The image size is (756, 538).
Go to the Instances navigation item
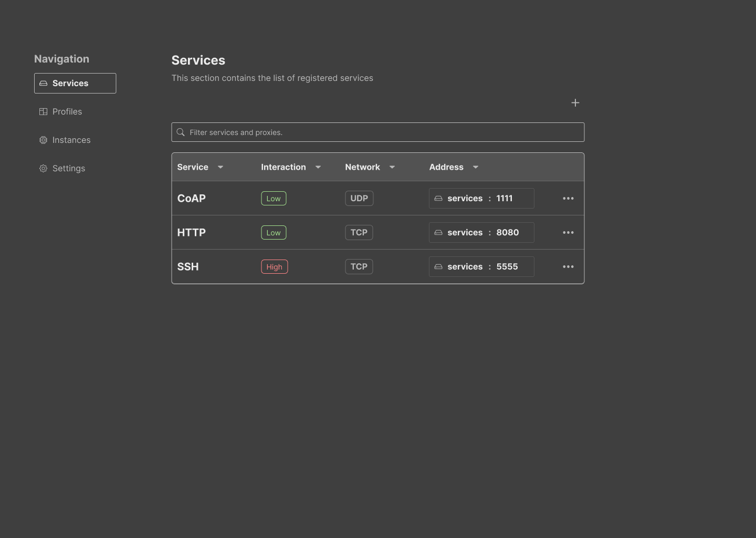click(71, 140)
